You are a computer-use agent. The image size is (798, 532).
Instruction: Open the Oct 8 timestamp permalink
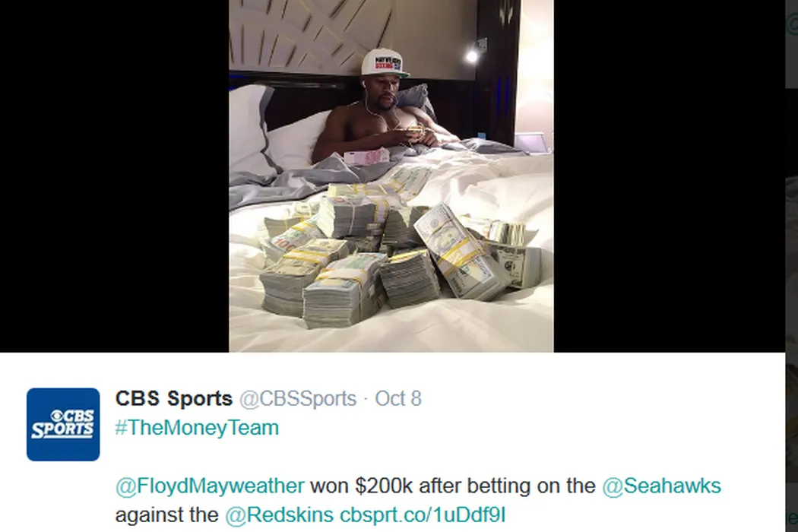pos(398,398)
